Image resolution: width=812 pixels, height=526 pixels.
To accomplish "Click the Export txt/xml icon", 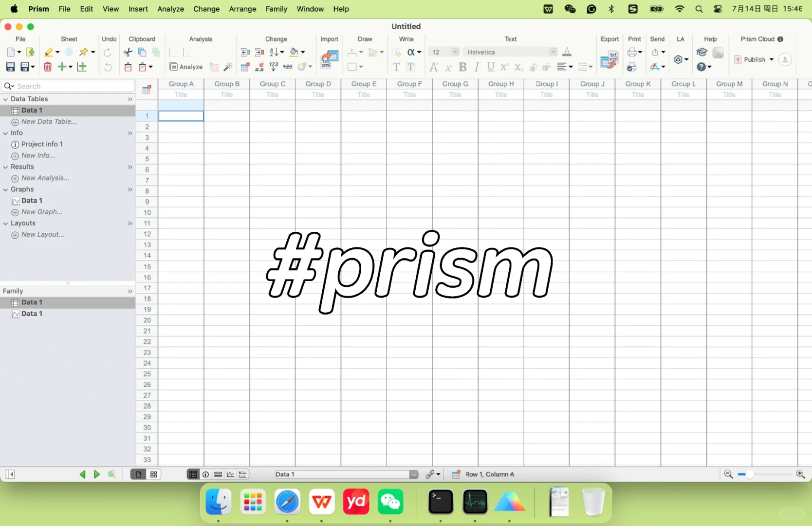I will 609,59.
